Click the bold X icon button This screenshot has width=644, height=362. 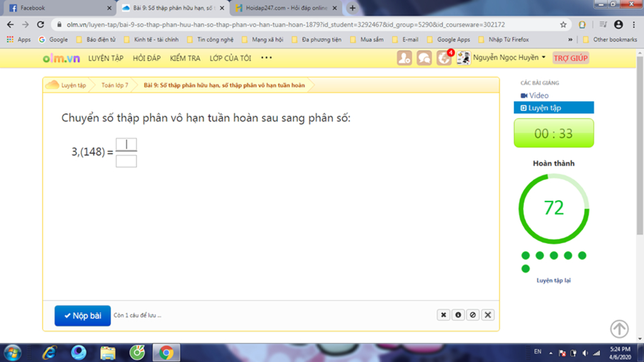[443, 315]
